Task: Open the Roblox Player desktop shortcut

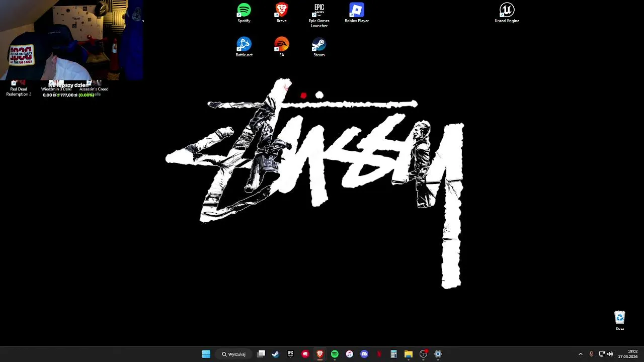Action: [x=357, y=13]
